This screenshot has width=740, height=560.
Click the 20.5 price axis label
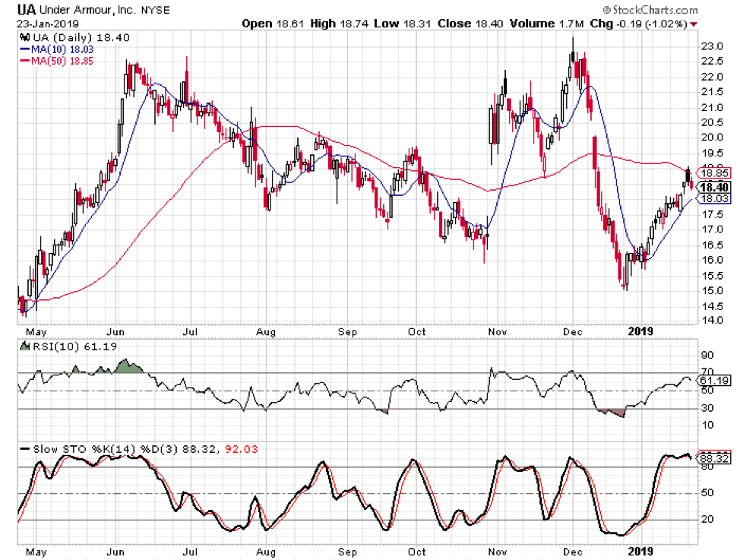point(712,123)
